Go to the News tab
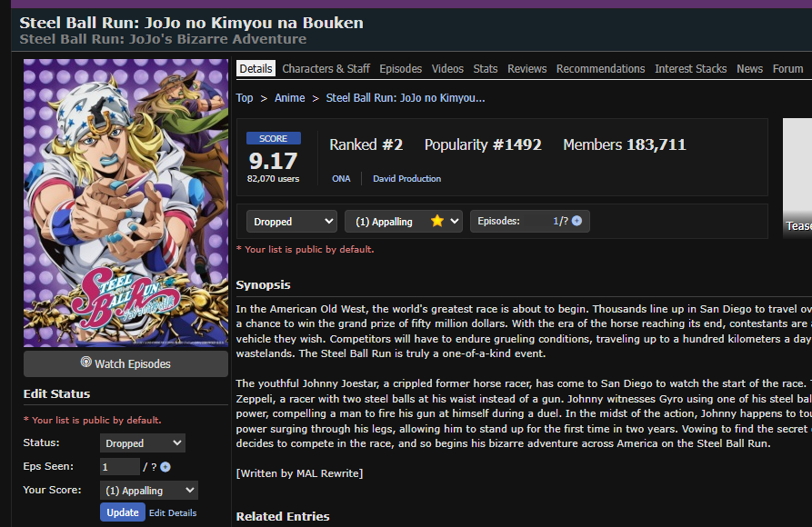 749,69
